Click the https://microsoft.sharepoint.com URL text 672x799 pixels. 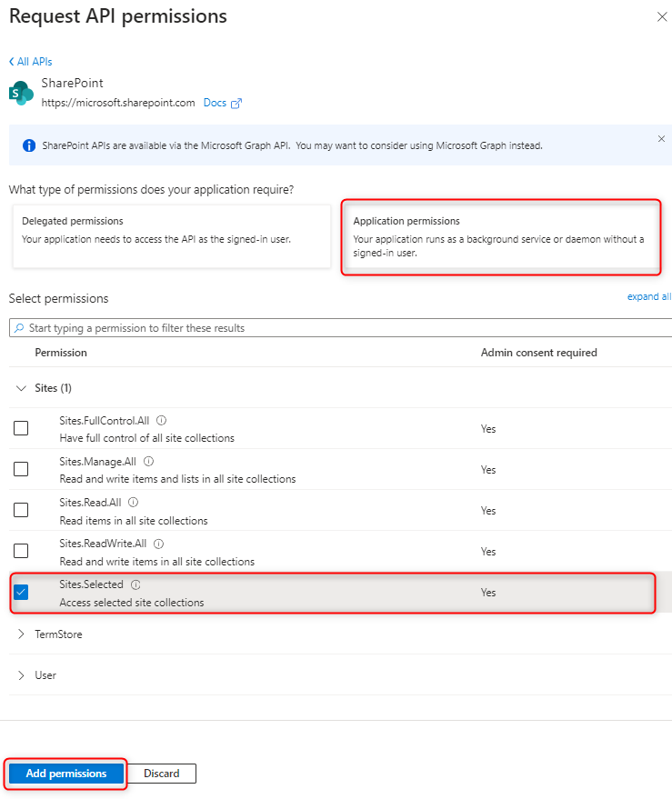(118, 103)
